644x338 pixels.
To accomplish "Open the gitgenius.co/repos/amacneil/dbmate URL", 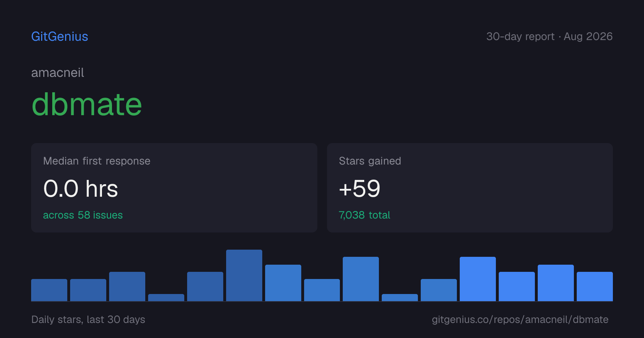I will (520, 319).
